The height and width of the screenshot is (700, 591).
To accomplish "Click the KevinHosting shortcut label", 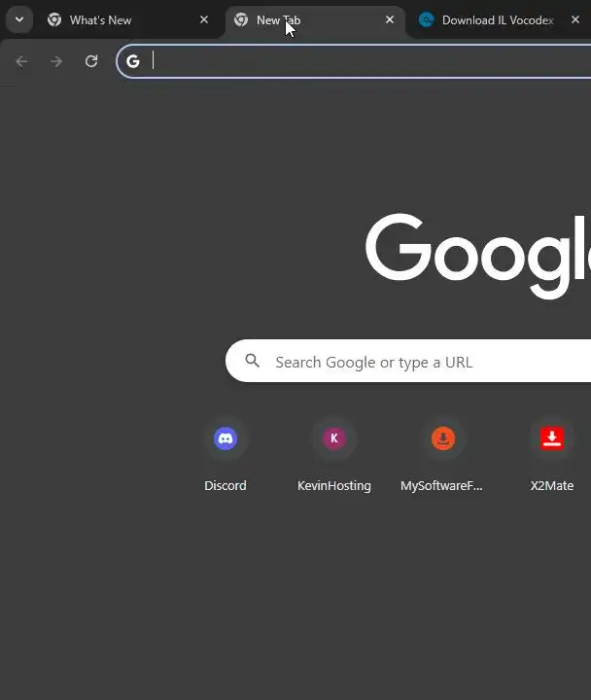I will (334, 486).
